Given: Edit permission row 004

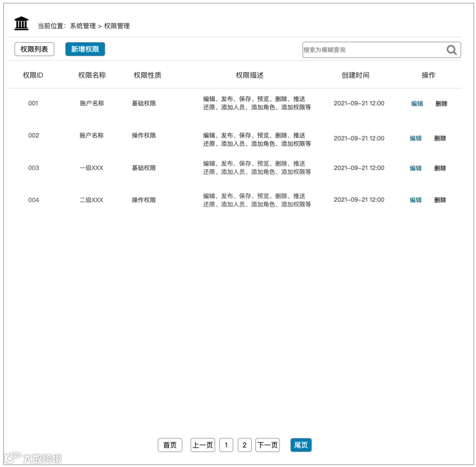Looking at the screenshot, I should coord(416,200).
